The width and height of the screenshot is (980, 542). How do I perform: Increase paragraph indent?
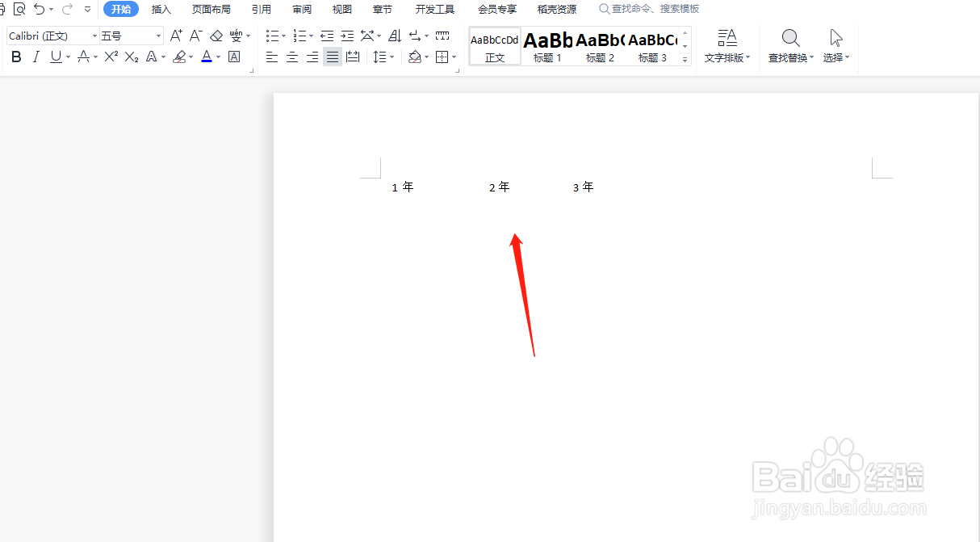point(347,36)
